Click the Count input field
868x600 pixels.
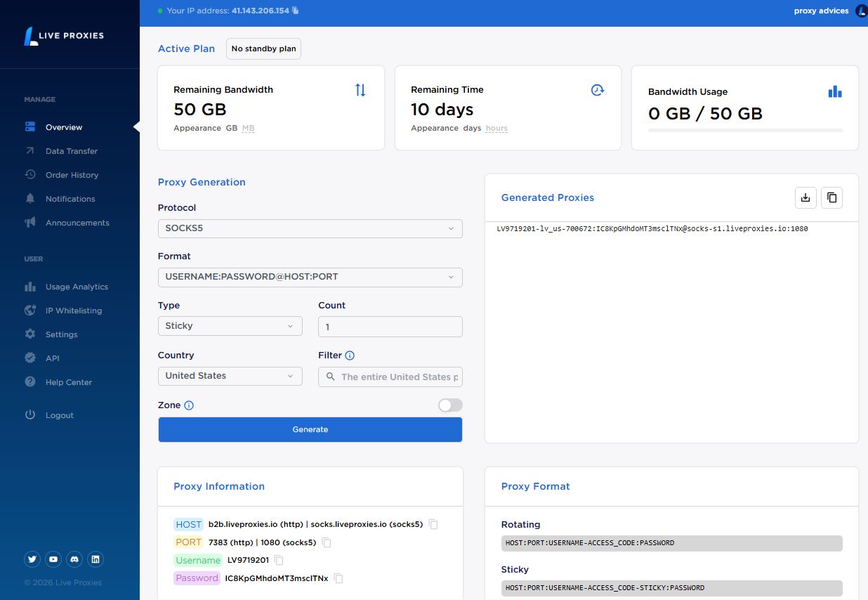coord(390,327)
